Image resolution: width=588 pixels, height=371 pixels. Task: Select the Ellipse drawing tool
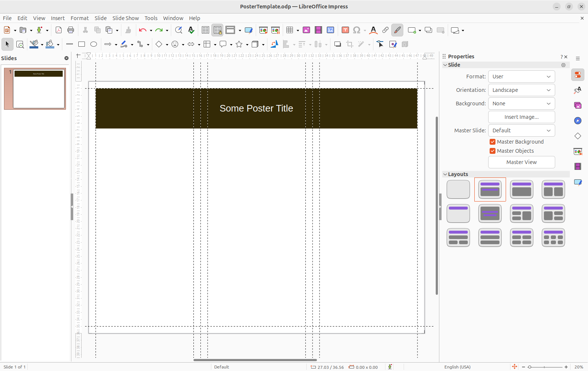[94, 44]
